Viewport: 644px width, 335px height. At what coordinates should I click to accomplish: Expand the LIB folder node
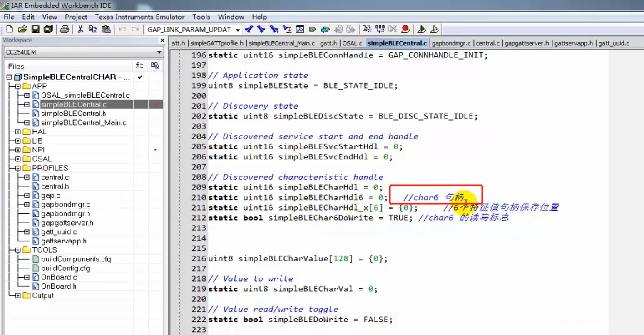click(x=18, y=141)
